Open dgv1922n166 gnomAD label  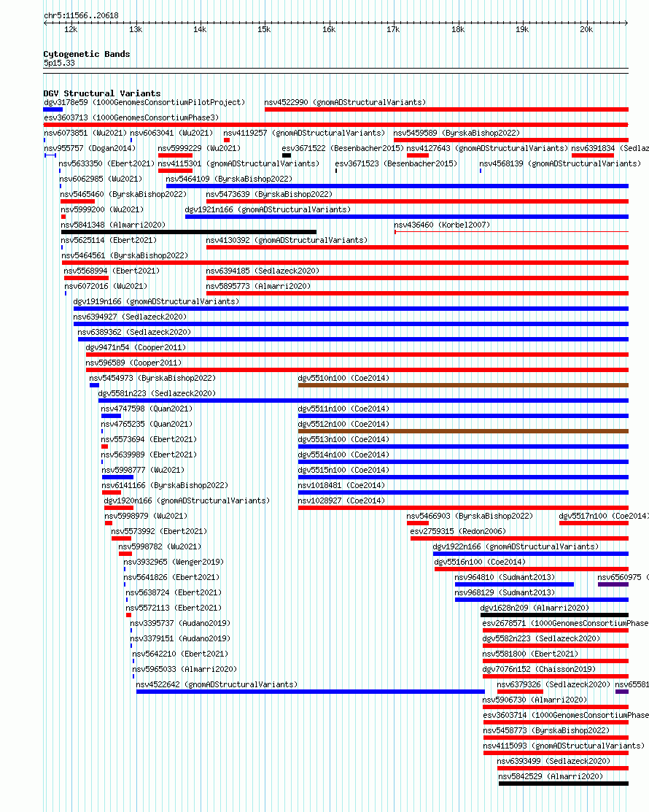pos(516,547)
